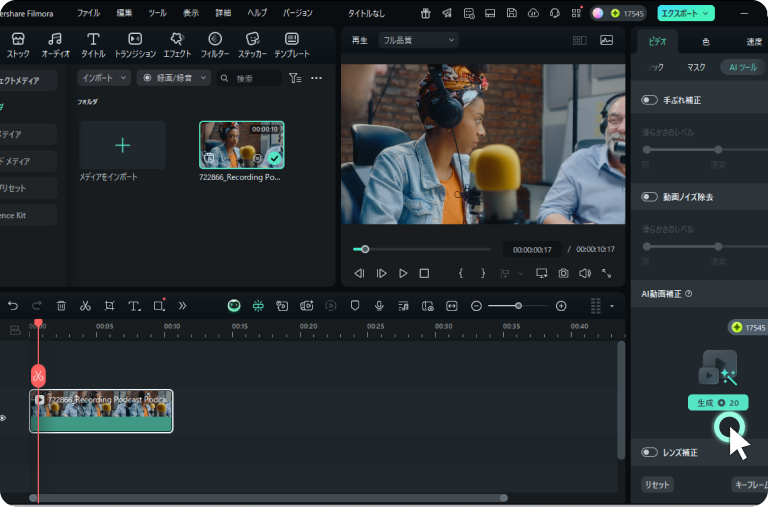Select the 722866_Recording media thumbnail

(x=241, y=145)
